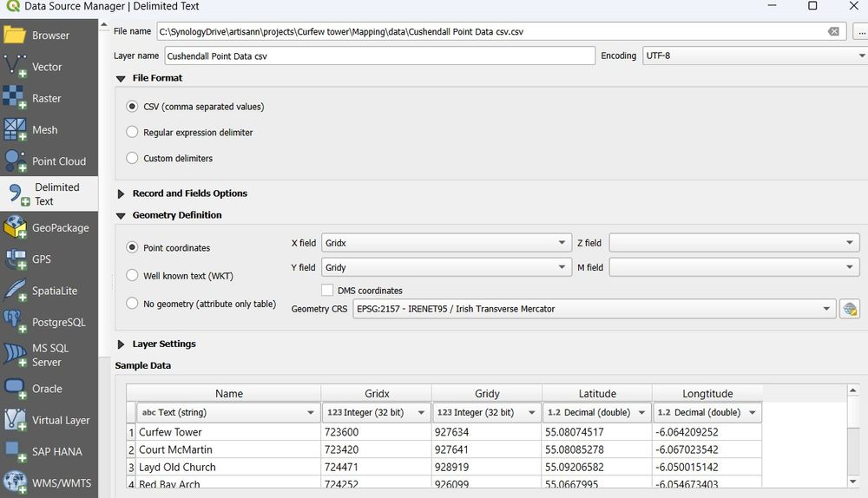Select the Point Cloud source icon
The width and height of the screenshot is (868, 498).
15,161
